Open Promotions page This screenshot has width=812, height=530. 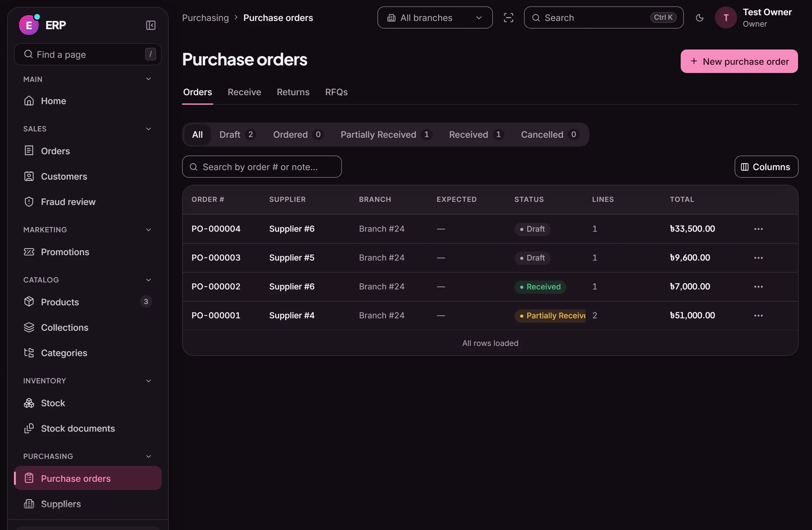[88, 252]
